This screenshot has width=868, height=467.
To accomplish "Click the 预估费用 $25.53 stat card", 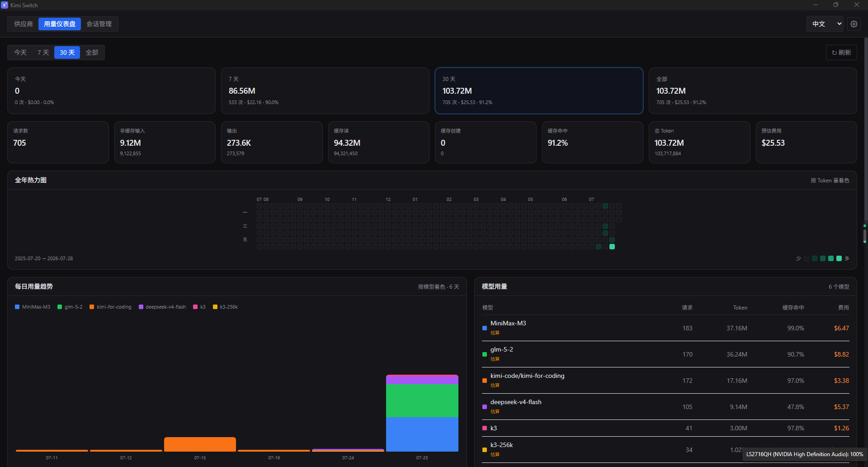I will pos(807,142).
